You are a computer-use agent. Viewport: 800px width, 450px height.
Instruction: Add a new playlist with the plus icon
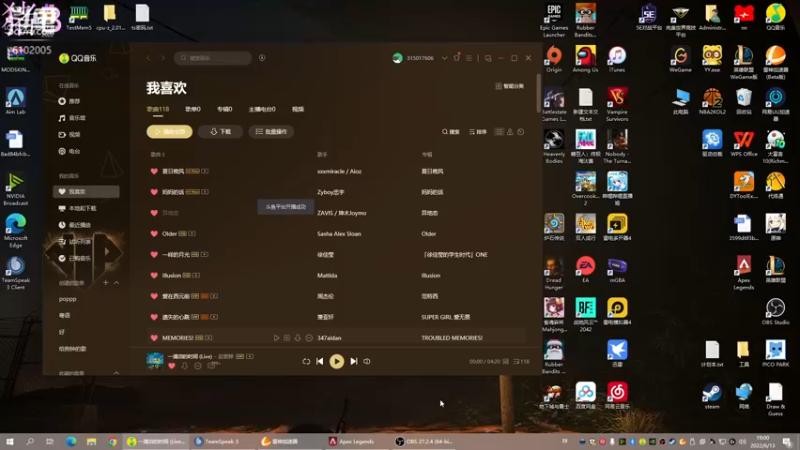106,282
